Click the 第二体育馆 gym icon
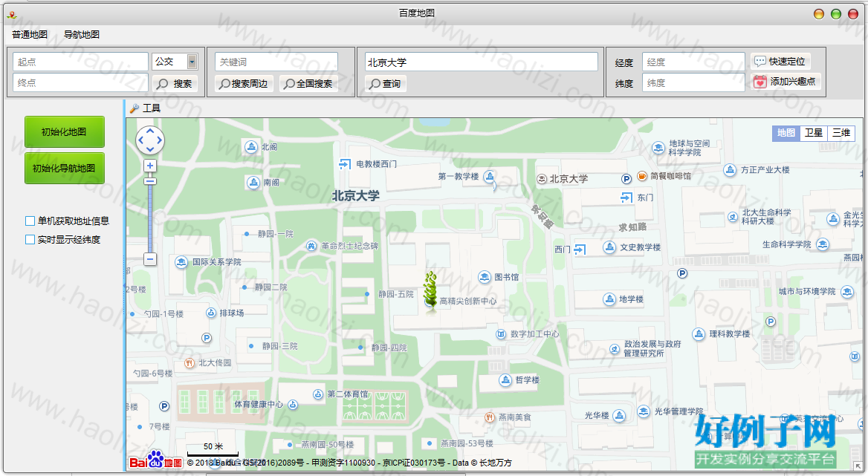This screenshot has height=476, width=868. [318, 394]
